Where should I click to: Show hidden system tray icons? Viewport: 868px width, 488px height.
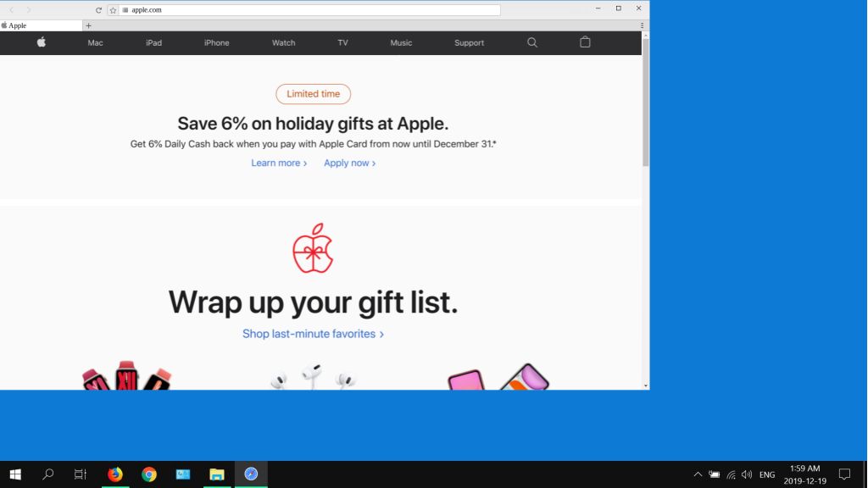pos(698,474)
